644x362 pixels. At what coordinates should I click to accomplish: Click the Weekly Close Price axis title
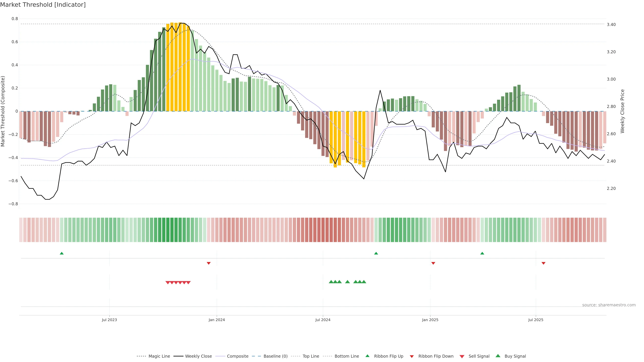pyautogui.click(x=623, y=111)
